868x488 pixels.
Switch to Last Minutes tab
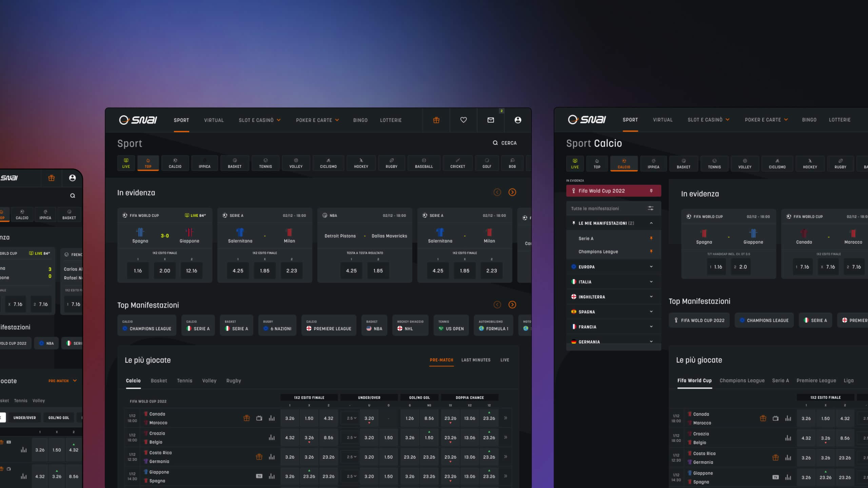click(475, 360)
